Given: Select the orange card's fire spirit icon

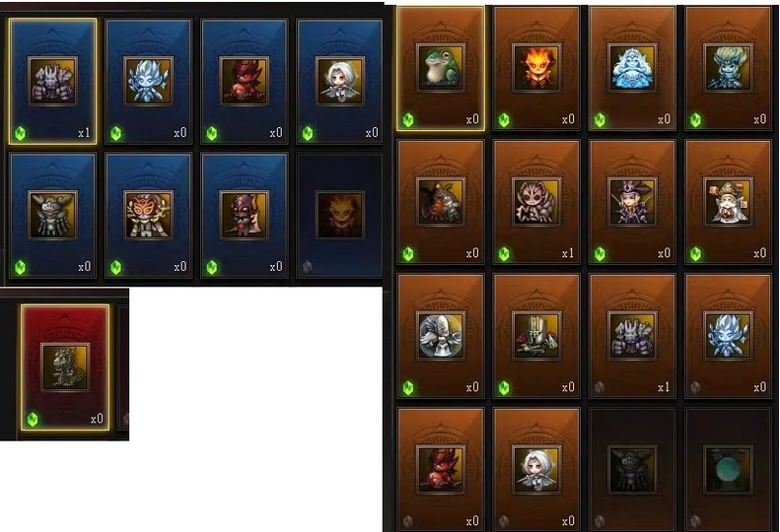Looking at the screenshot, I should [x=536, y=69].
